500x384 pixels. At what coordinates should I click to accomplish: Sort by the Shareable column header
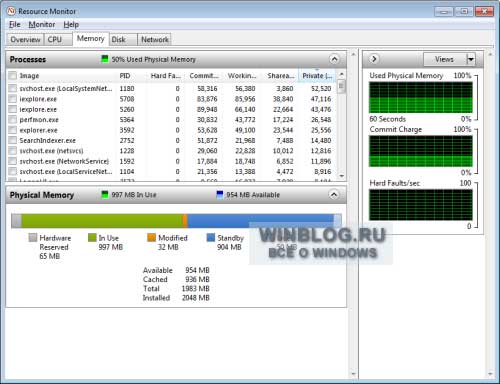pyautogui.click(x=280, y=76)
